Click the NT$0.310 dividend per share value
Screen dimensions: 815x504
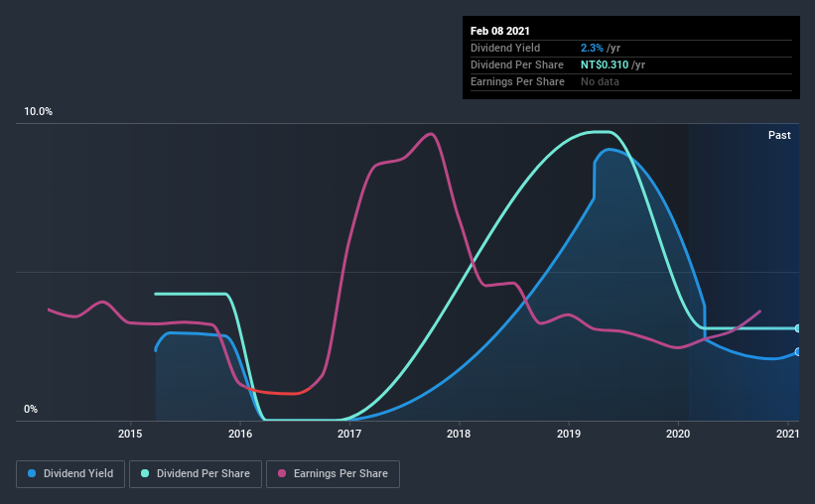click(605, 64)
